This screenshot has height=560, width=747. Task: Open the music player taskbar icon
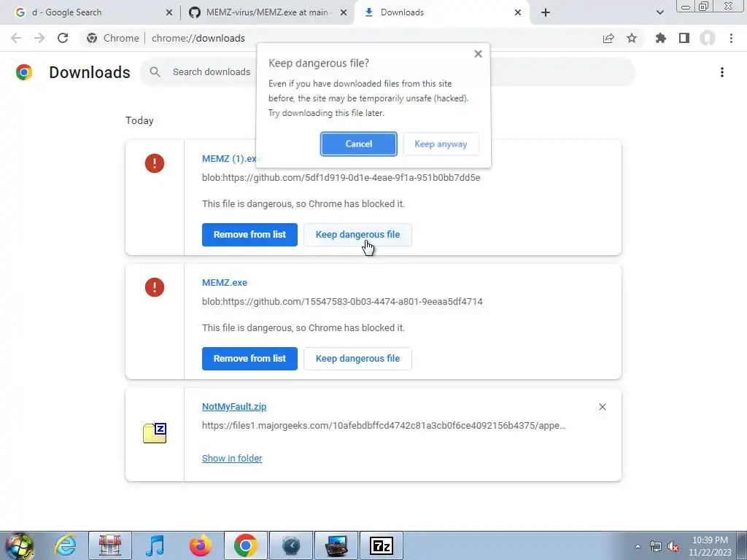click(x=155, y=545)
